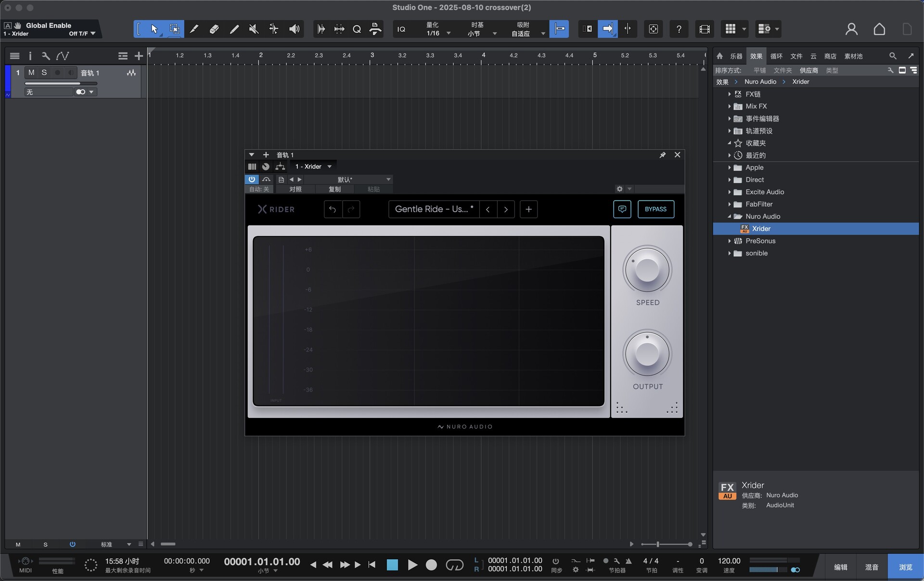The height and width of the screenshot is (581, 924).
Task: Click track 1 volume fader
Action: (61, 84)
